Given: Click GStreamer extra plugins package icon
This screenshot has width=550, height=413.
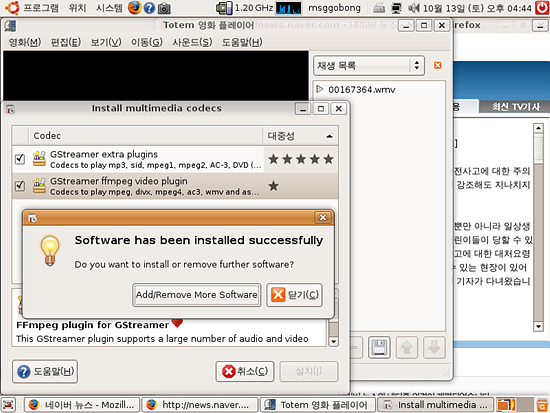Looking at the screenshot, I should [39, 159].
